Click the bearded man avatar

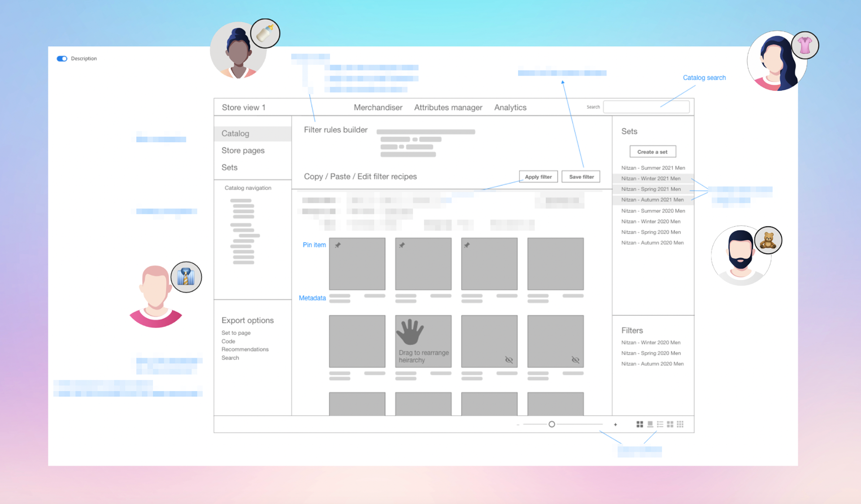point(741,256)
